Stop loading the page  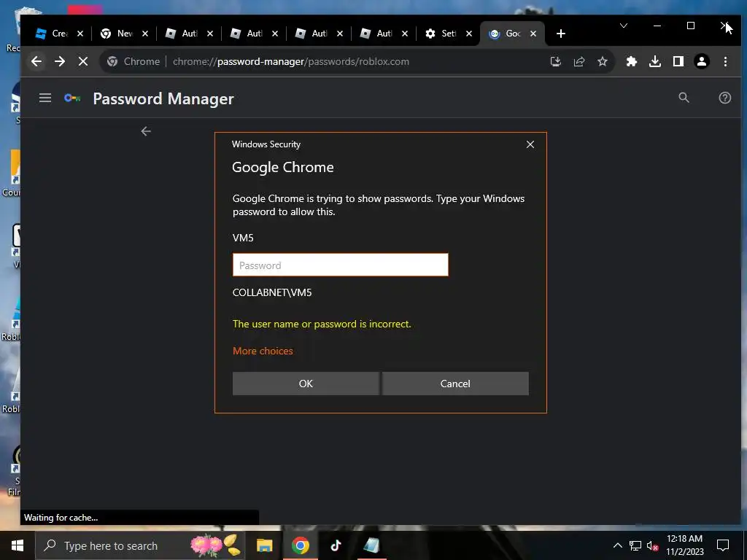[x=83, y=61]
